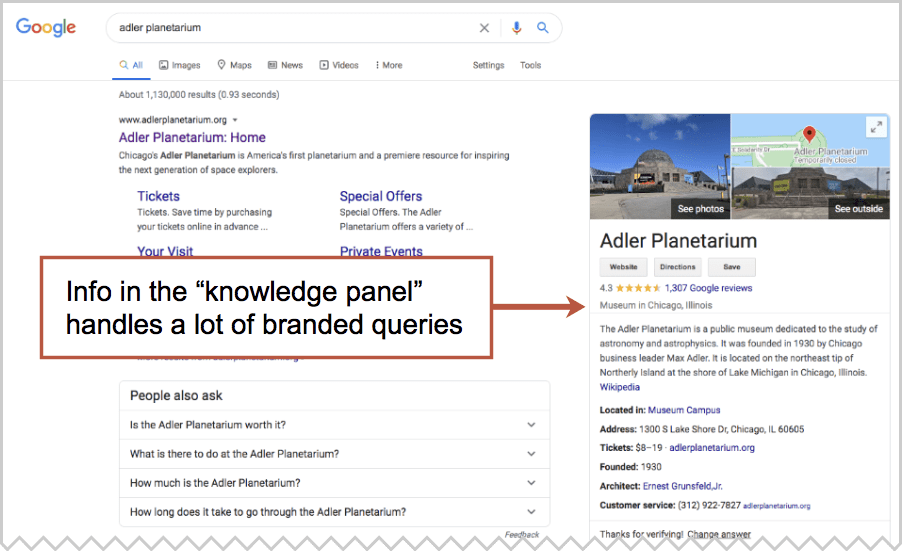Click the Change answer link
This screenshot has width=902, height=551.
(718, 534)
